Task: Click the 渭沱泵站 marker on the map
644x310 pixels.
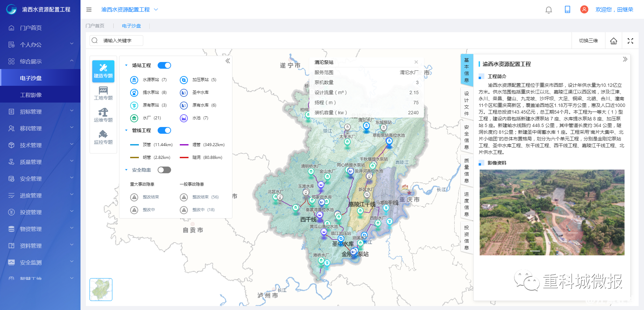Action: pyautogui.click(x=366, y=126)
